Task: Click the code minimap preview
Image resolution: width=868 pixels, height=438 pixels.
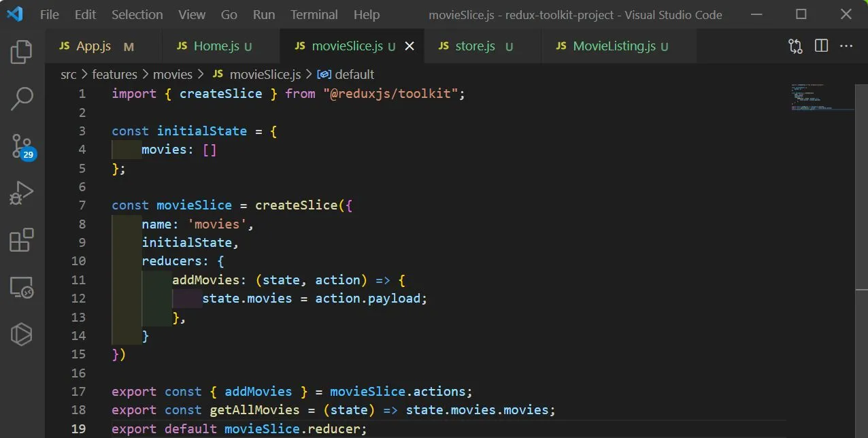Action: pyautogui.click(x=822, y=97)
